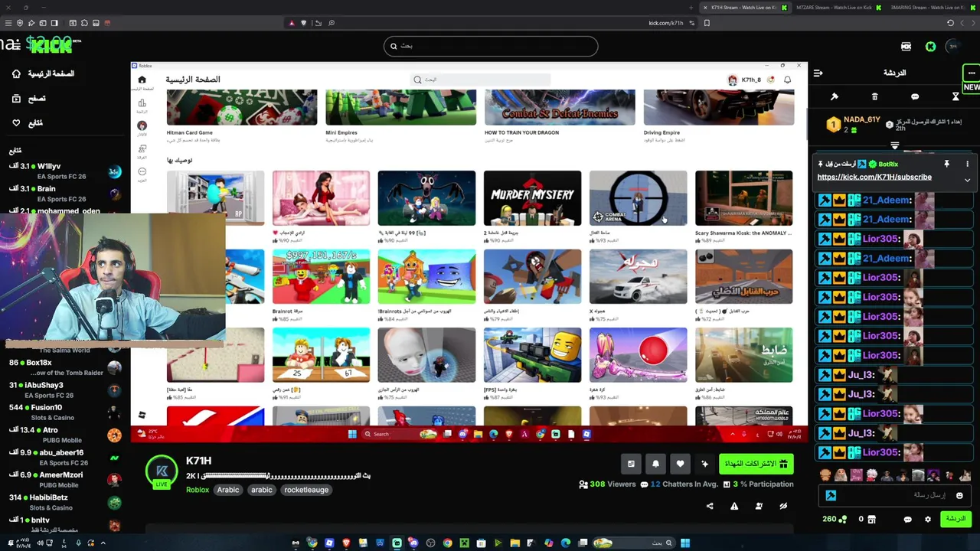Click the K71H channel avatar with LIVE badge
The width and height of the screenshot is (980, 551).
162,472
